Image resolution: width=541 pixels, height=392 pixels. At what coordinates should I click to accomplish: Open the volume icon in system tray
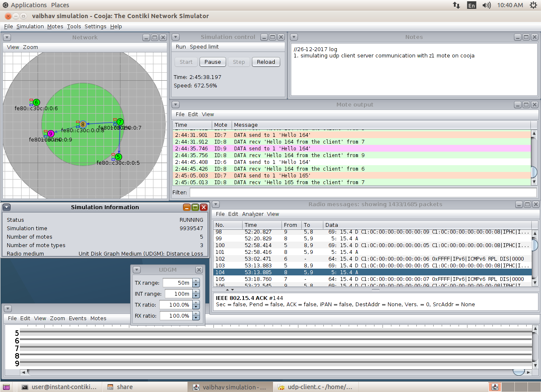coord(486,5)
